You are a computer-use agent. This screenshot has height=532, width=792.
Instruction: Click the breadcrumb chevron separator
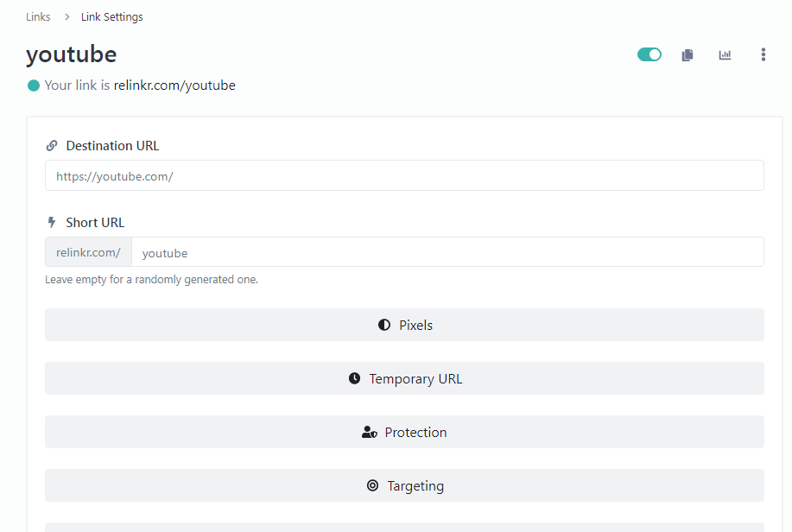(x=67, y=17)
